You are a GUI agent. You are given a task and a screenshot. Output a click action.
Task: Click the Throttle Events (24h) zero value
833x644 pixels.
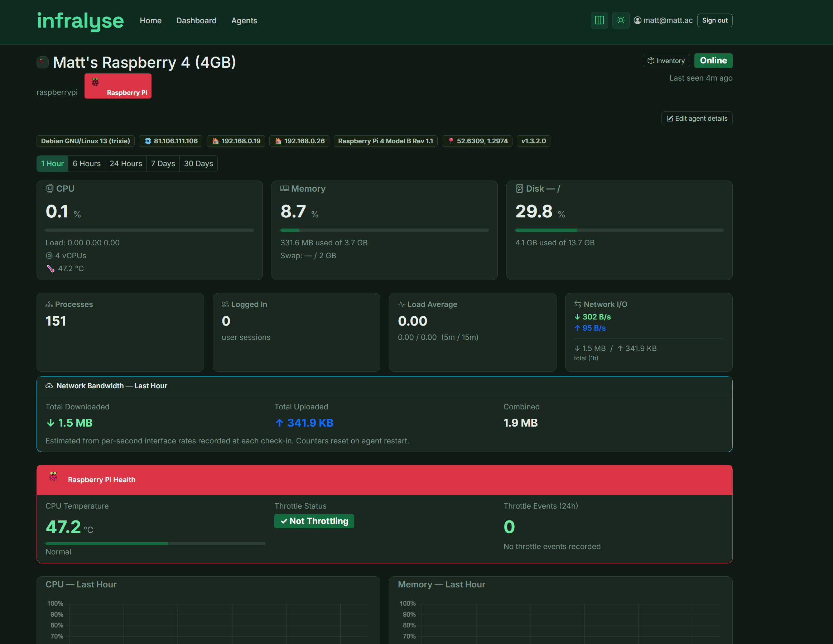[x=509, y=527]
